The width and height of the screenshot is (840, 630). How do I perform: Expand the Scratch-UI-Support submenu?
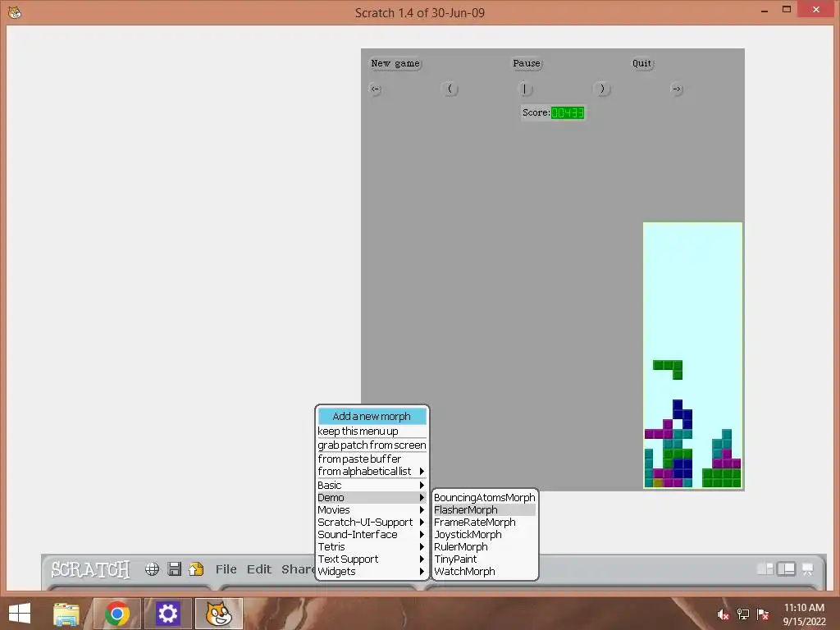click(372, 523)
